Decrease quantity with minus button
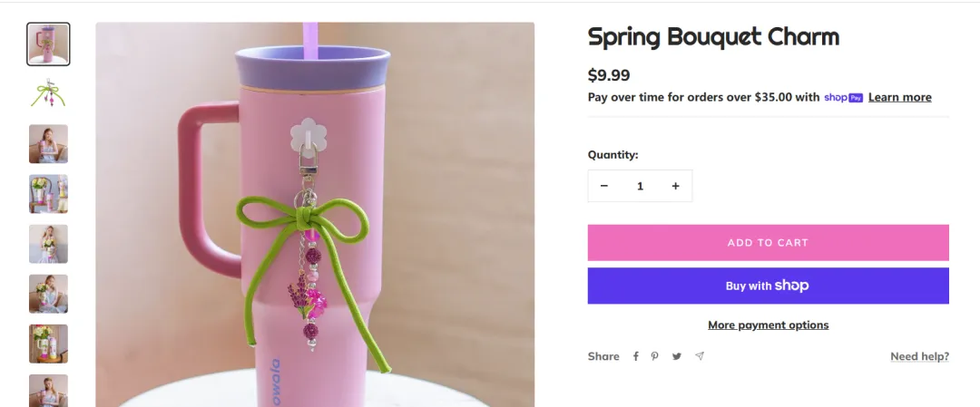Image resolution: width=980 pixels, height=407 pixels. pos(604,186)
